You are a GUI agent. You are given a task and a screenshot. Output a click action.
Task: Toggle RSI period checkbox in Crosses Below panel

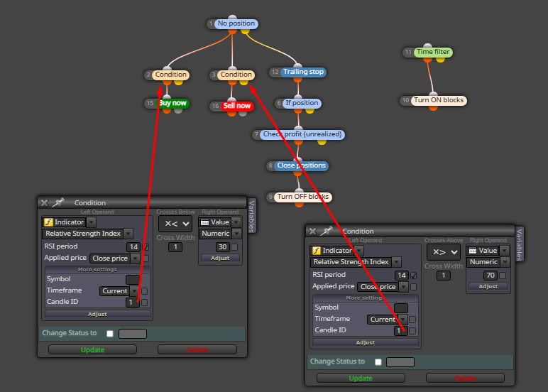coord(146,247)
